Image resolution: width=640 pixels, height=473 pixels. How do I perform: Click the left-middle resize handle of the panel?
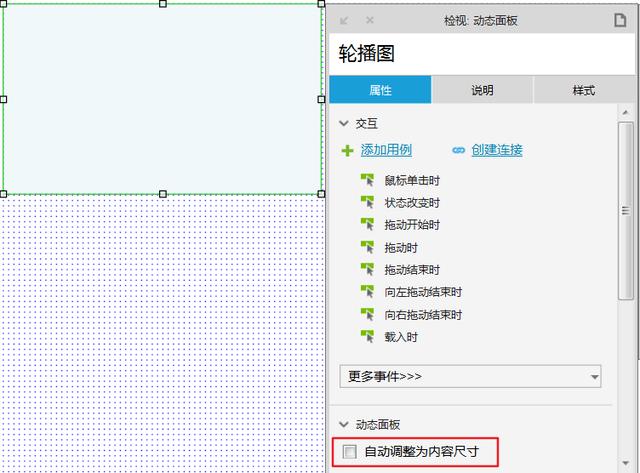(3, 99)
